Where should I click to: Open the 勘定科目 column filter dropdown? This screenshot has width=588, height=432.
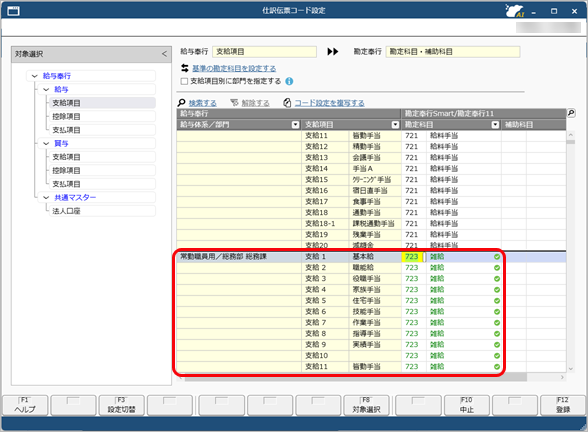(495, 124)
